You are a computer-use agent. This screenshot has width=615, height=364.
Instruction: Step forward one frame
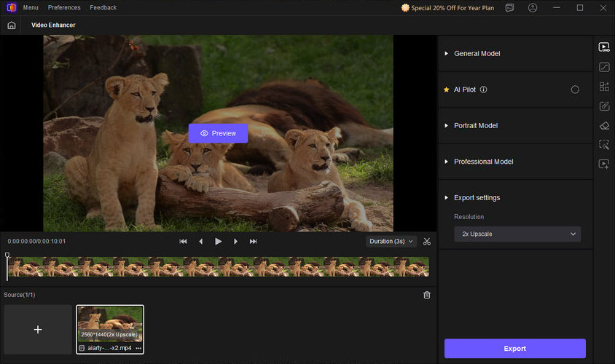(x=235, y=242)
